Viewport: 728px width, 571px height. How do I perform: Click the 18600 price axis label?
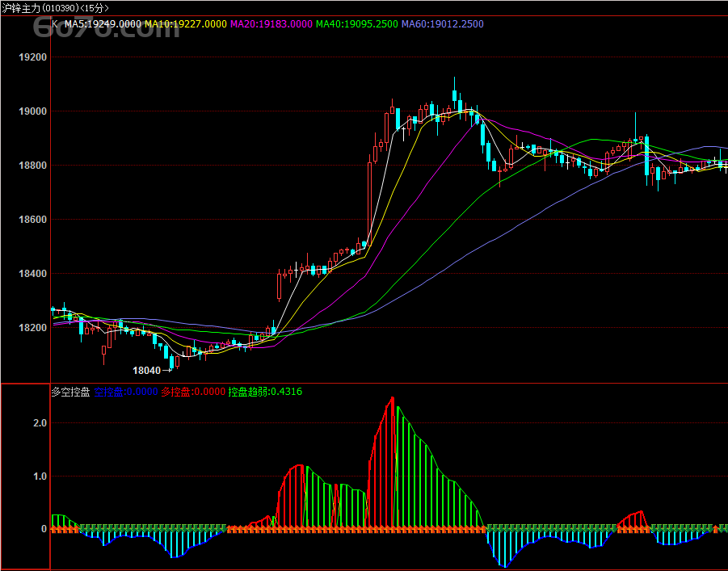[33, 220]
